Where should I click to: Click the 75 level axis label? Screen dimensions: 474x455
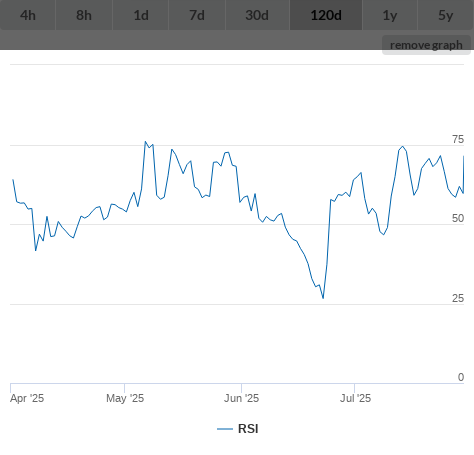pyautogui.click(x=458, y=139)
